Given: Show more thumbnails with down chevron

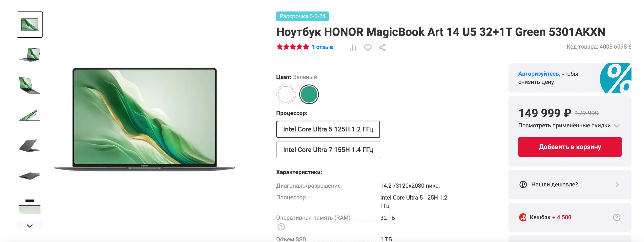Looking at the screenshot, I should point(30,226).
